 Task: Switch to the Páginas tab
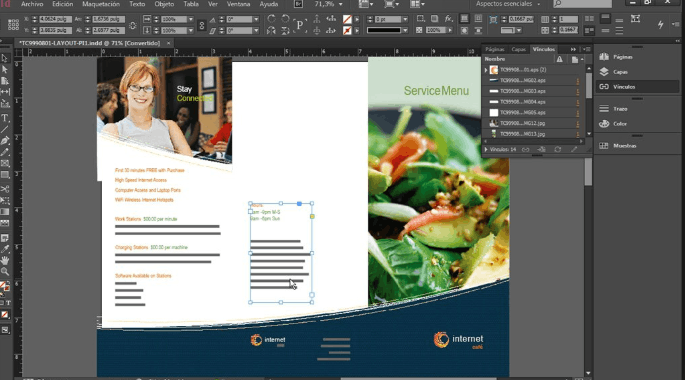(495, 49)
